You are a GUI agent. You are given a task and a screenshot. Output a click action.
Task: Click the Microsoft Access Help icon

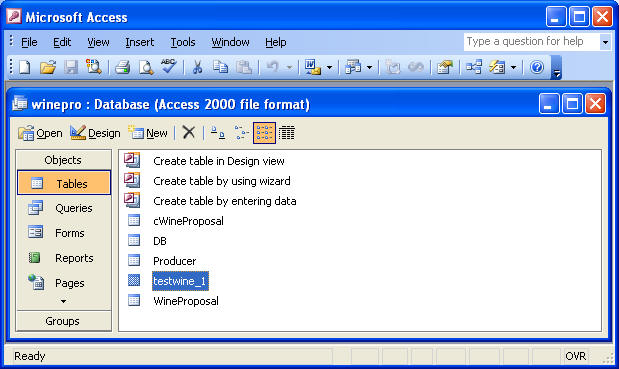[536, 67]
